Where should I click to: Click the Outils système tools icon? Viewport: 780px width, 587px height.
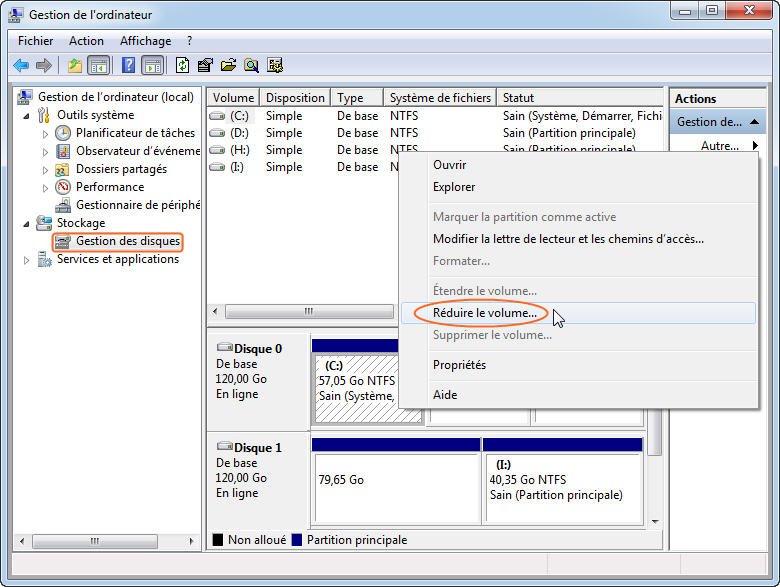(44, 115)
